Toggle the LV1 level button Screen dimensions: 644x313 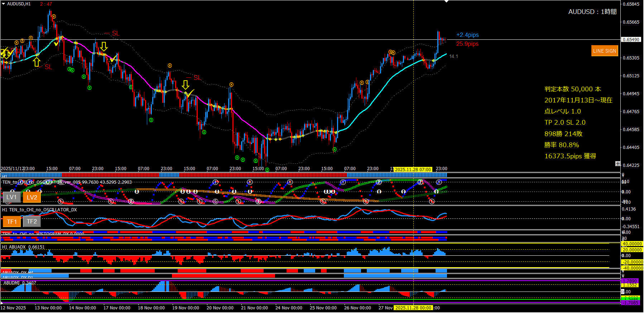point(11,197)
